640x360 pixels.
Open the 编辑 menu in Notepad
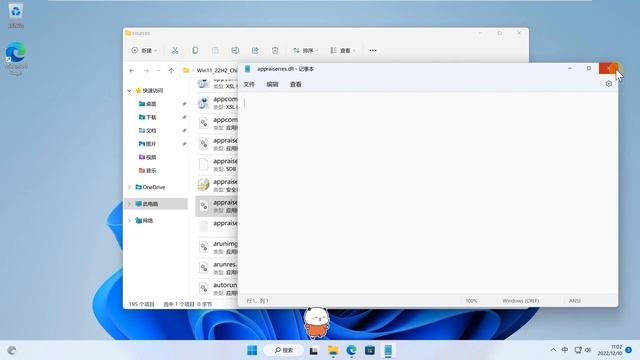click(x=272, y=84)
